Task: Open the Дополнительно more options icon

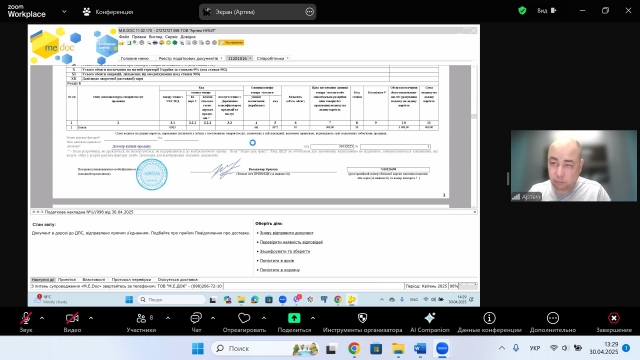Action: click(x=553, y=318)
